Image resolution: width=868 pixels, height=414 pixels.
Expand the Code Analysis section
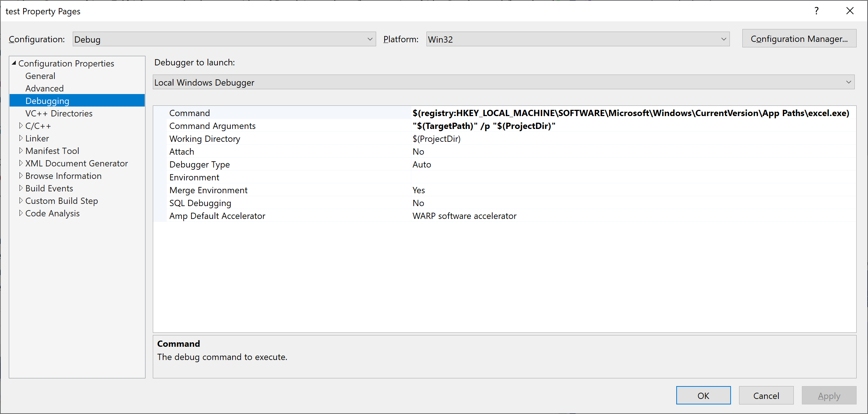[x=20, y=213]
